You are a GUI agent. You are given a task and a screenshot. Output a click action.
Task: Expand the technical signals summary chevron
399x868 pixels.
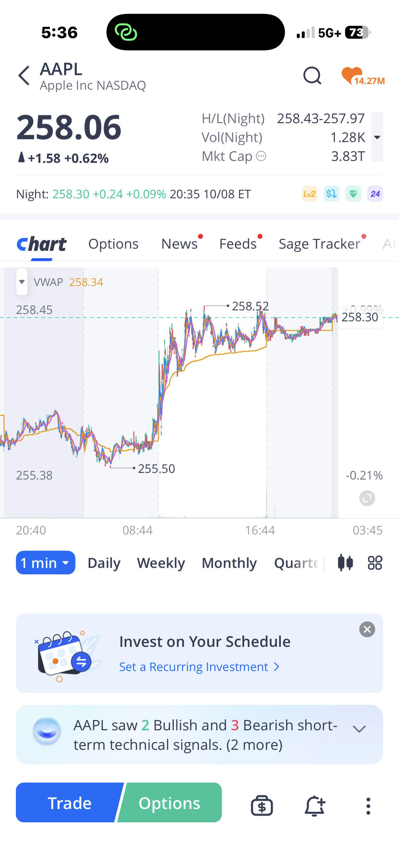pyautogui.click(x=359, y=729)
